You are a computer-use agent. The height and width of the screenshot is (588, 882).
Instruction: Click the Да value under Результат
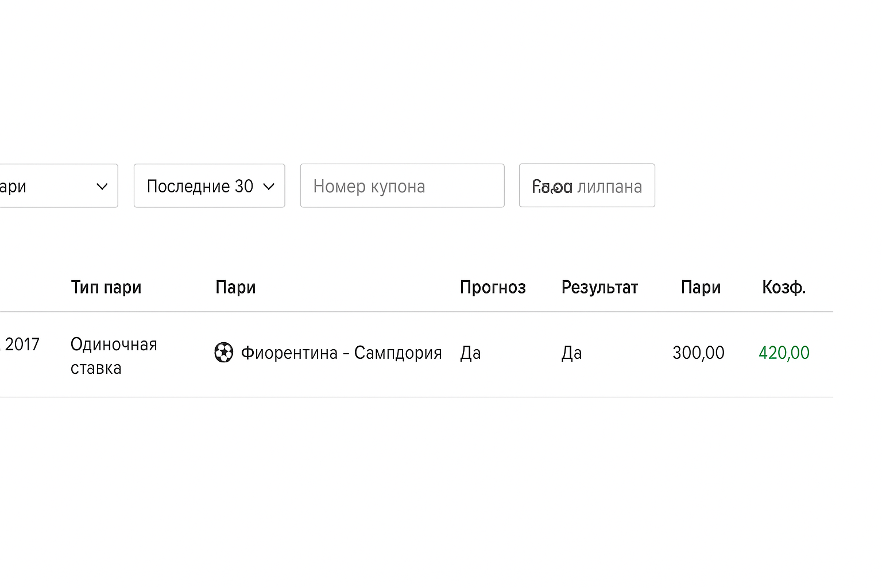(571, 353)
